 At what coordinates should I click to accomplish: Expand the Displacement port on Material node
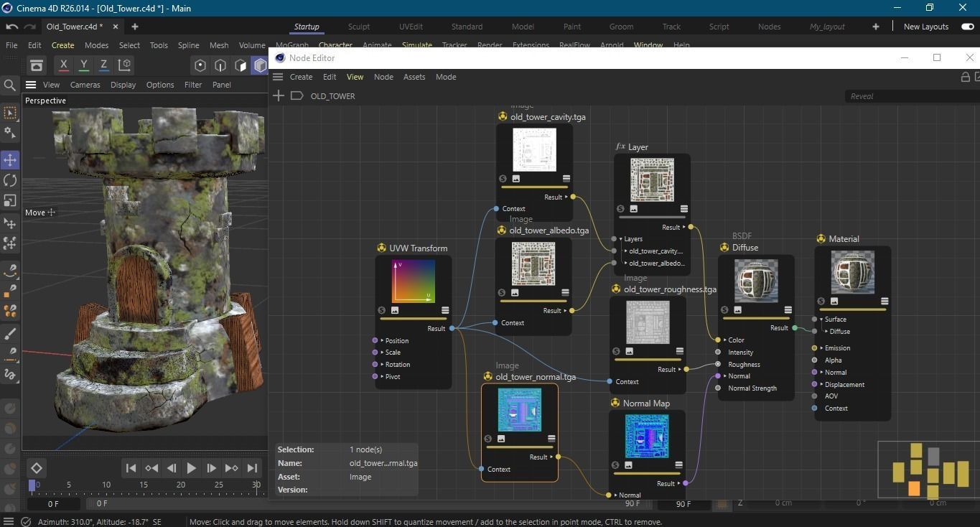[x=821, y=385]
